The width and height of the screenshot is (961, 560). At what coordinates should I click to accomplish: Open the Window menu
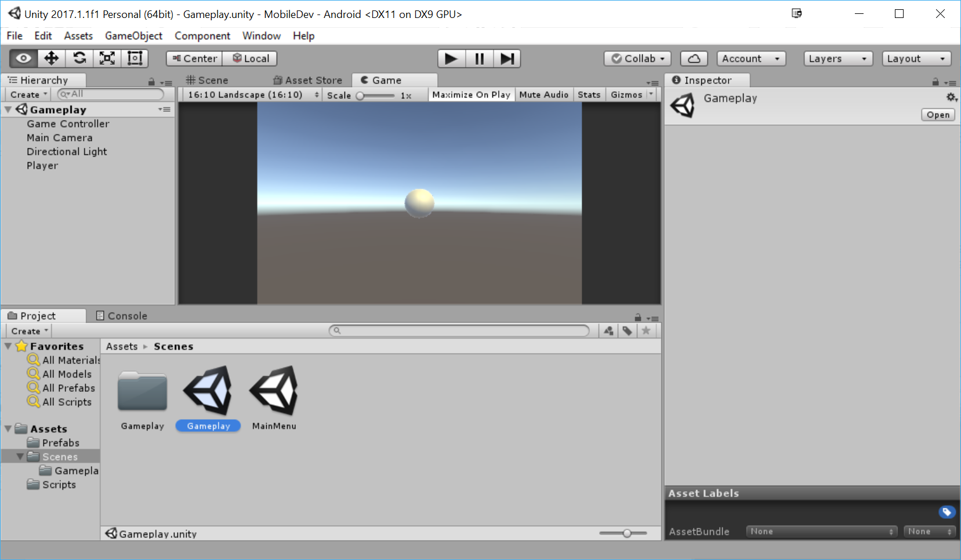(262, 36)
